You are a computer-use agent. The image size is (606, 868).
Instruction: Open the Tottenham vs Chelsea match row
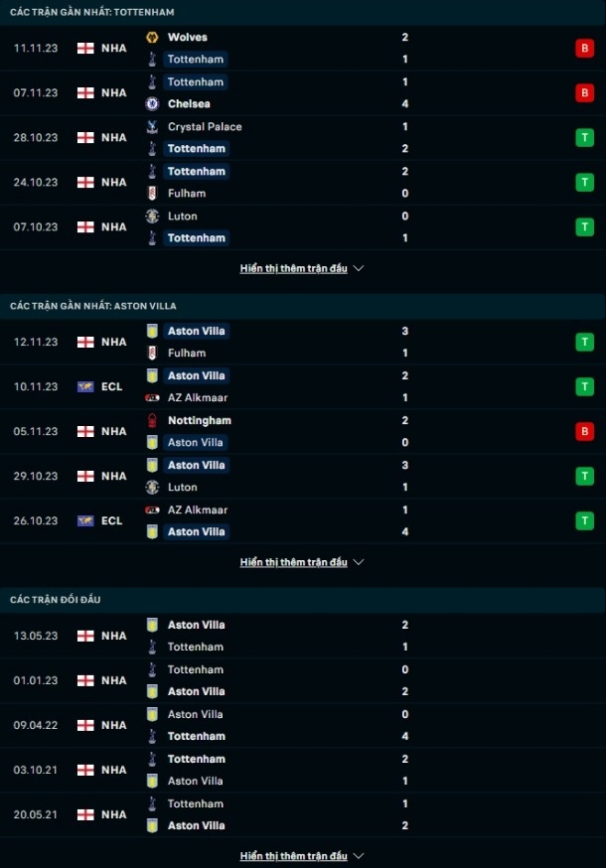[303, 93]
